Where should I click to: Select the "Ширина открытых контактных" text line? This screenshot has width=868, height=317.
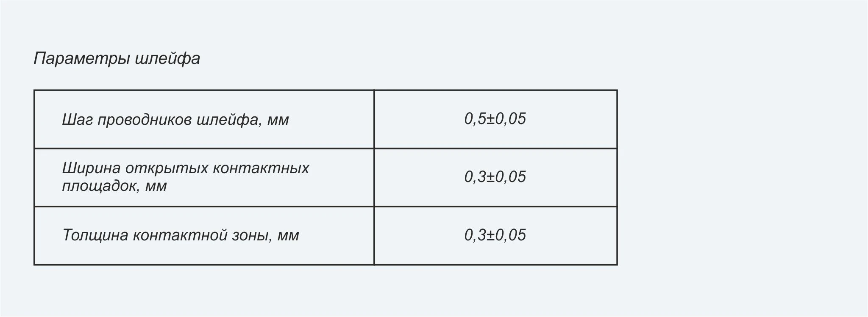(186, 168)
